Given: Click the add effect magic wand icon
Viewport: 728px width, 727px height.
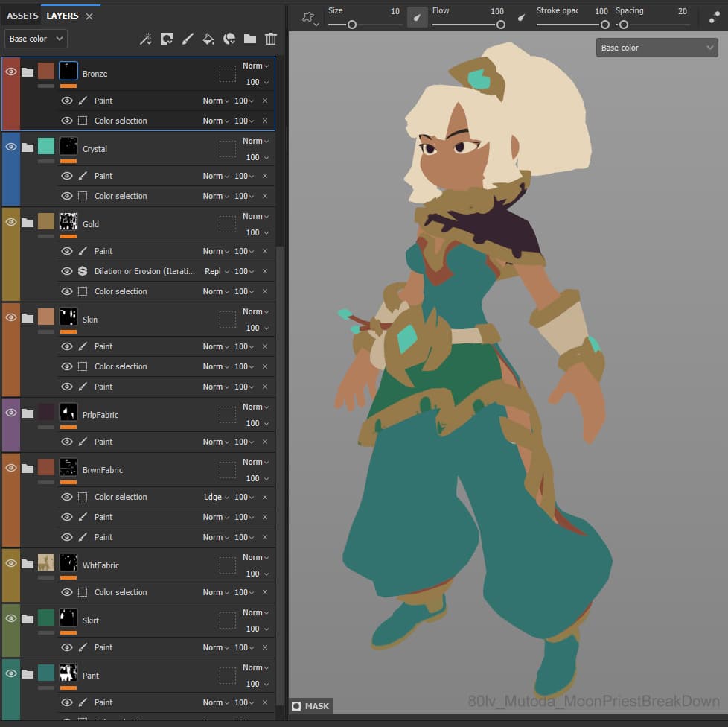Looking at the screenshot, I should pos(146,39).
